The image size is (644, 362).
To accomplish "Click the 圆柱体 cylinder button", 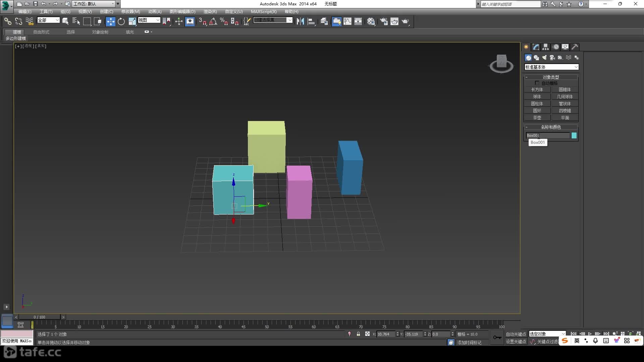I will 537,104.
